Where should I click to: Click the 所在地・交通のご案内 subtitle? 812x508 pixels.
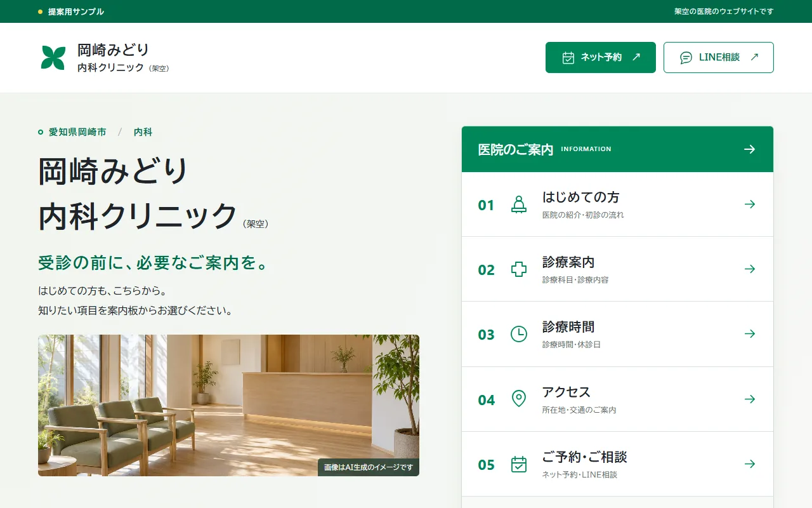579,410
